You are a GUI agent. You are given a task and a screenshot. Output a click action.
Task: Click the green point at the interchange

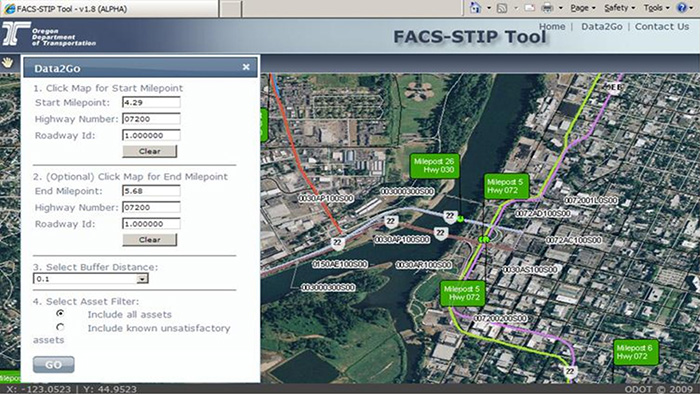[484, 240]
